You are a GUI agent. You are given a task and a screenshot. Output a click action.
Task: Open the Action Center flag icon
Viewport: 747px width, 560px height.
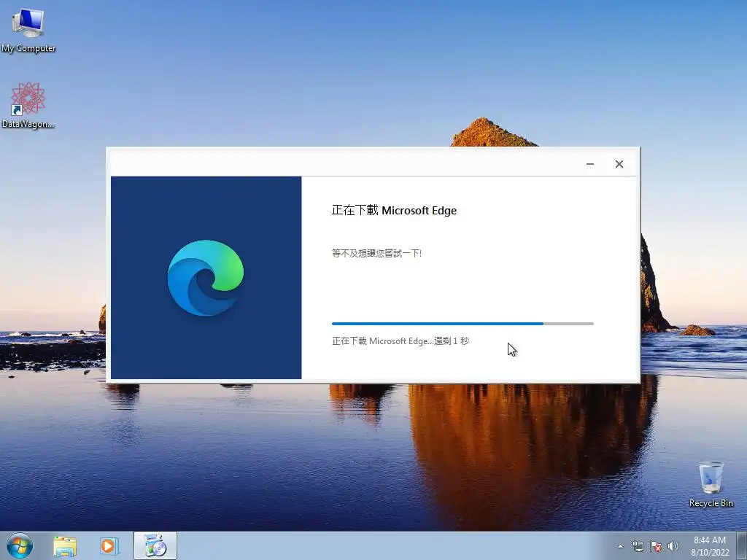(x=656, y=546)
